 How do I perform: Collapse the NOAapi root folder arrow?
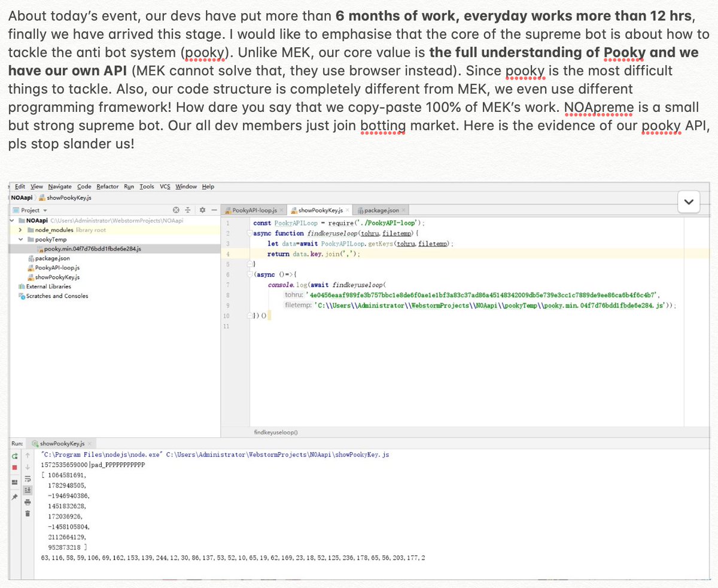(x=13, y=220)
